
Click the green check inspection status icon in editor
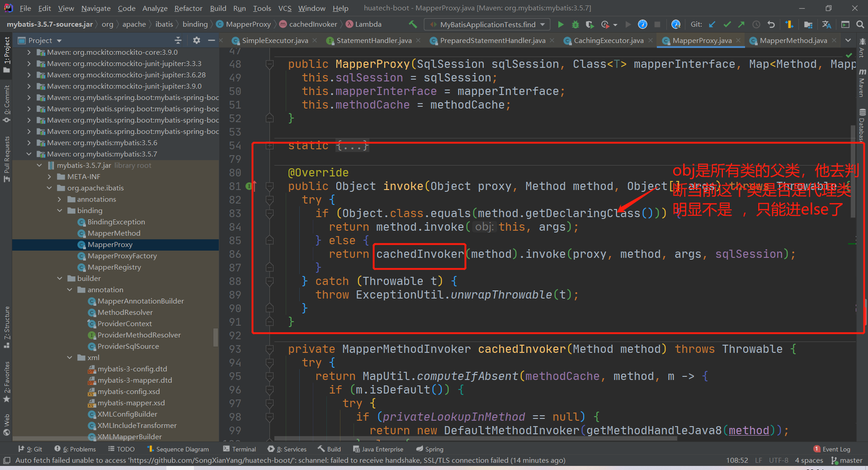pos(849,55)
